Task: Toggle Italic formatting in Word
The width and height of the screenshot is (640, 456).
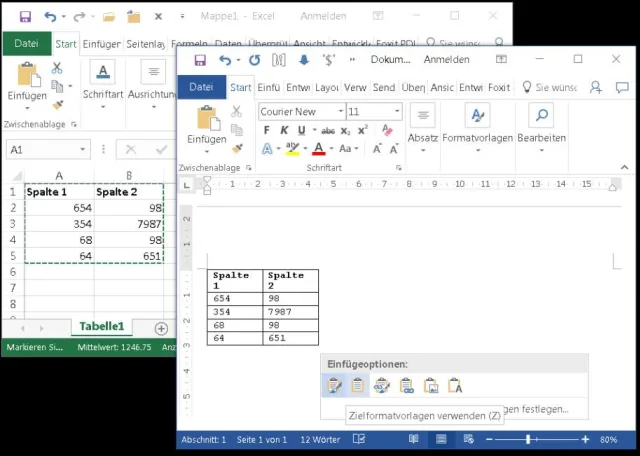Action: click(284, 130)
